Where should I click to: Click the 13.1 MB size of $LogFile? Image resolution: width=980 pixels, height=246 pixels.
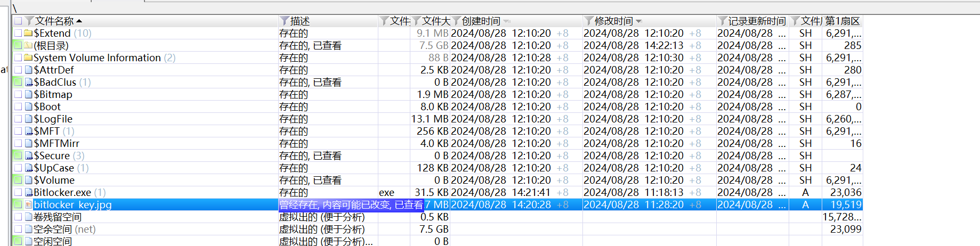pyautogui.click(x=430, y=119)
